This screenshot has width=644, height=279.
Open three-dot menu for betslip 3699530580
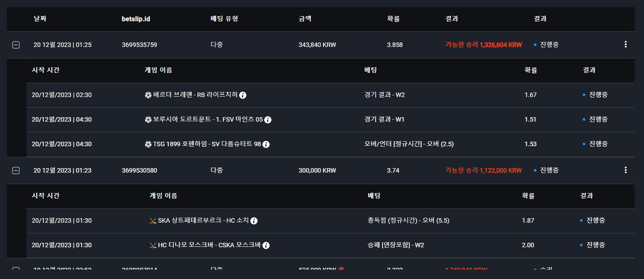point(626,170)
